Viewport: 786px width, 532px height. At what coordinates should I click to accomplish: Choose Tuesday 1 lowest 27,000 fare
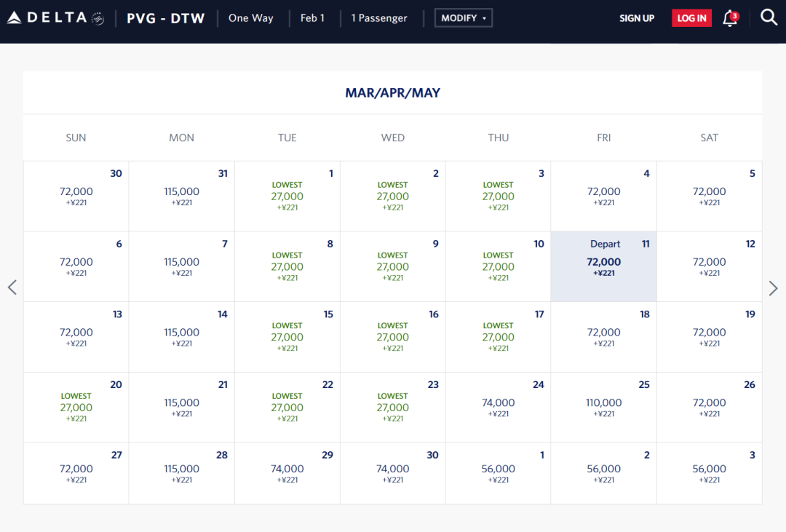(x=287, y=196)
